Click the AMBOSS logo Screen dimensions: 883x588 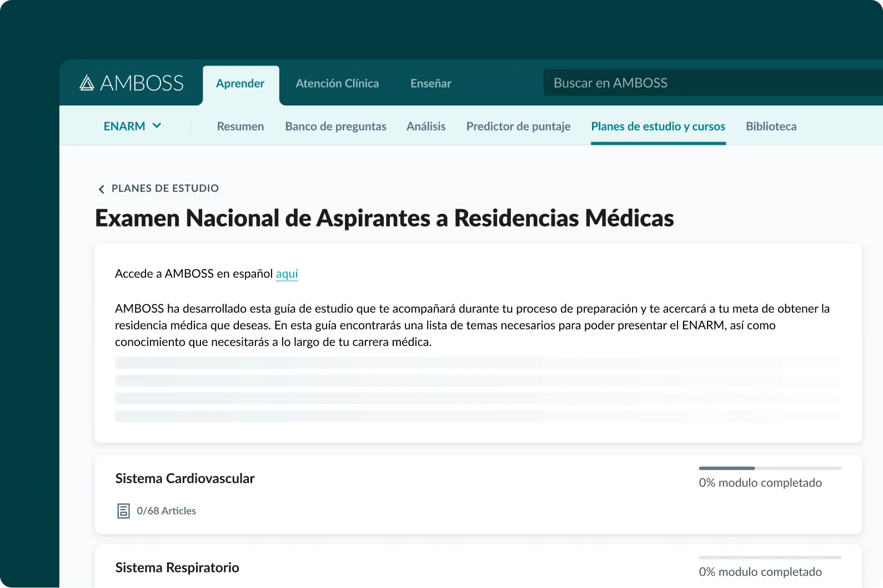[132, 83]
